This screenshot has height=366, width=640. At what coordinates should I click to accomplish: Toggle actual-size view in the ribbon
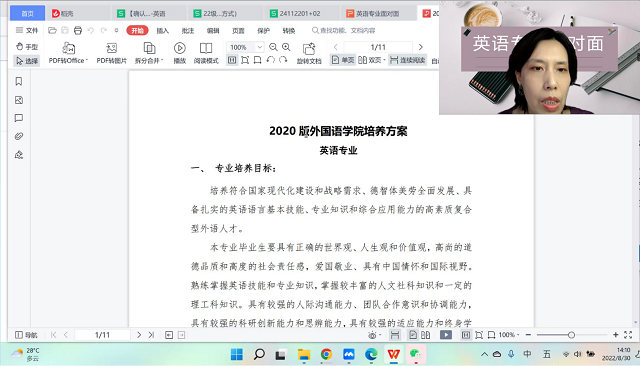click(x=232, y=60)
